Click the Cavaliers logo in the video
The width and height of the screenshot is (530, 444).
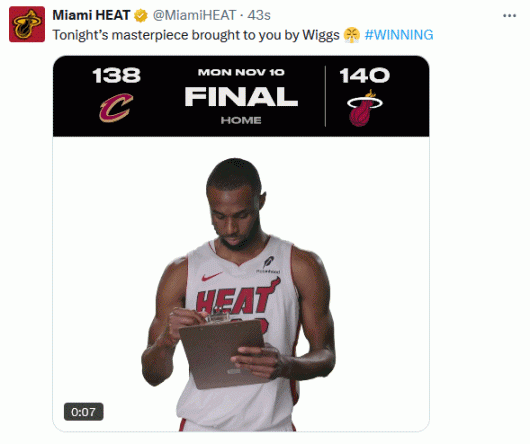116,107
